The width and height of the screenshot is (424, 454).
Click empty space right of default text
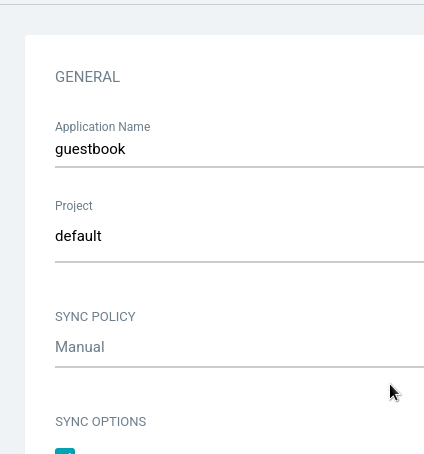pos(263,236)
